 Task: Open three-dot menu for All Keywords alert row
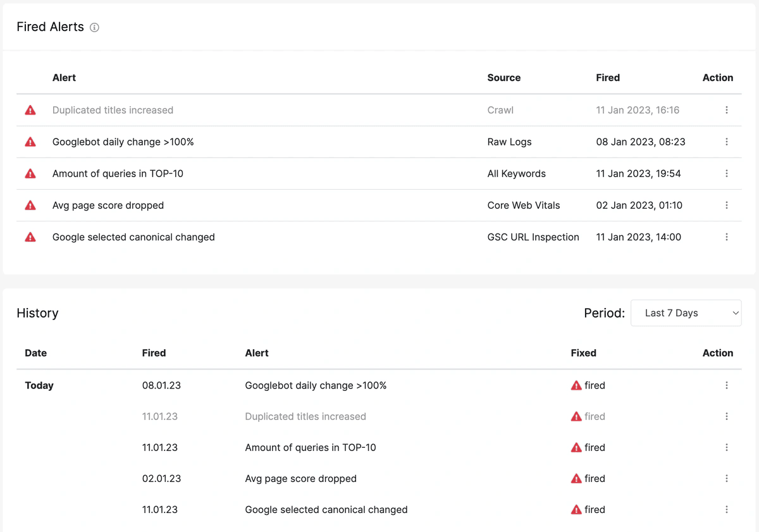726,173
